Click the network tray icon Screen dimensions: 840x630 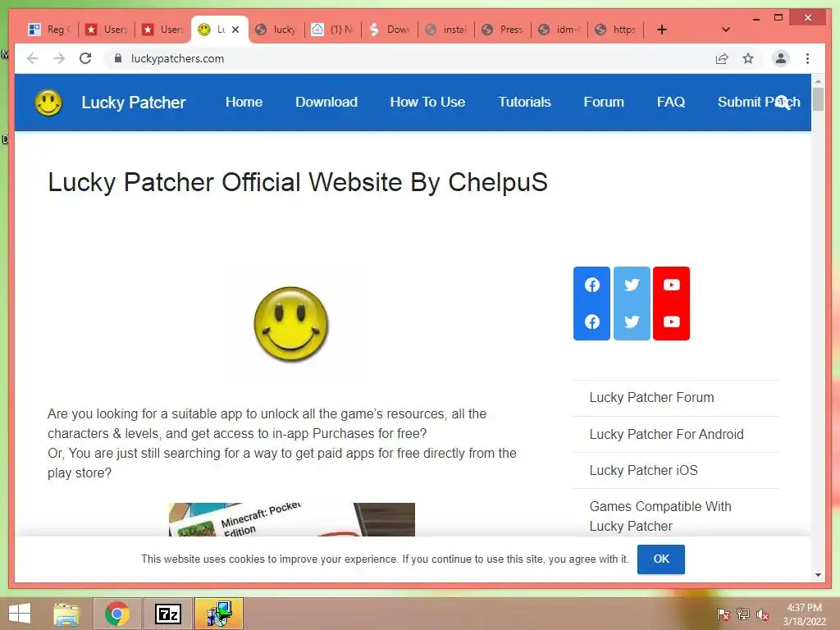tap(743, 614)
